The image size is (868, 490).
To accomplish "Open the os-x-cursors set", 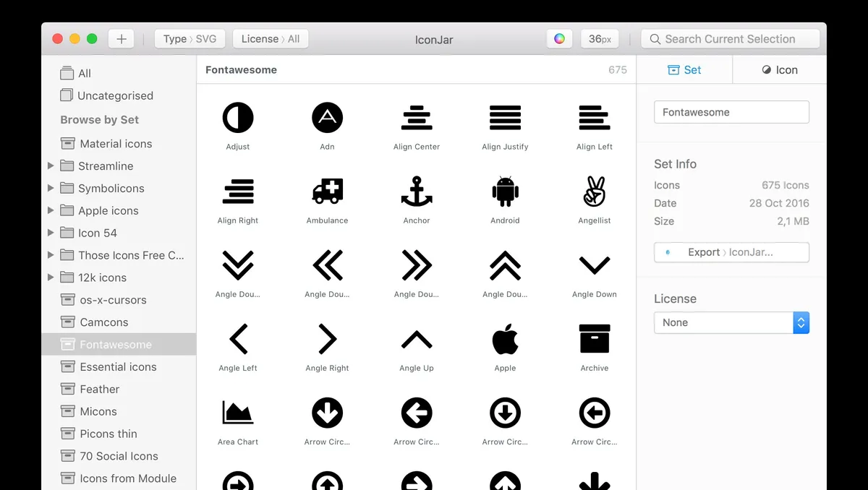I will [119, 300].
